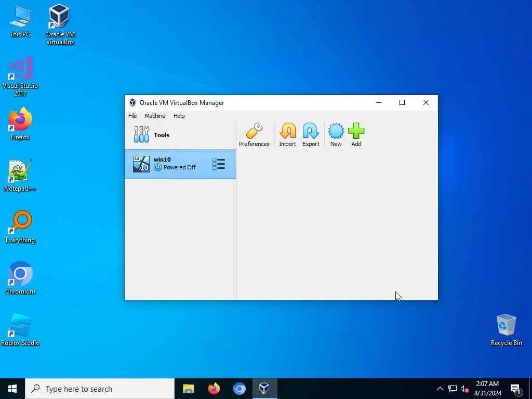
Task: Click the 'Powered Off' status text
Action: click(x=179, y=167)
